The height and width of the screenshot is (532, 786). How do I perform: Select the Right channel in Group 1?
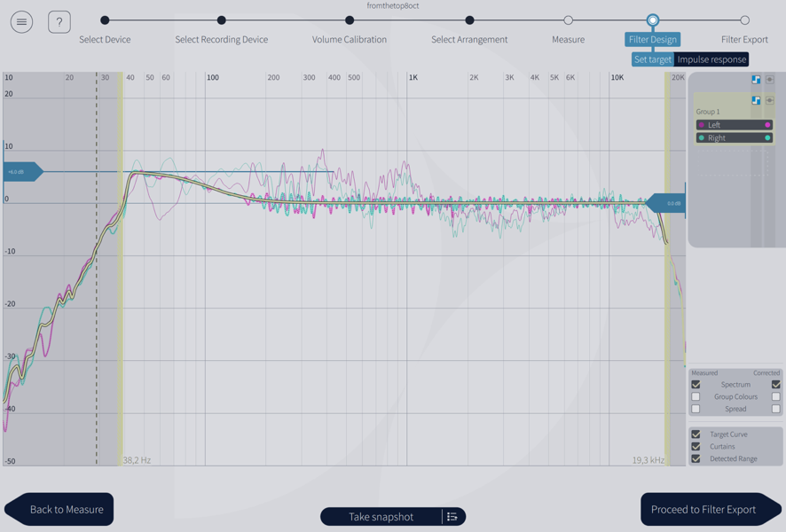point(733,138)
